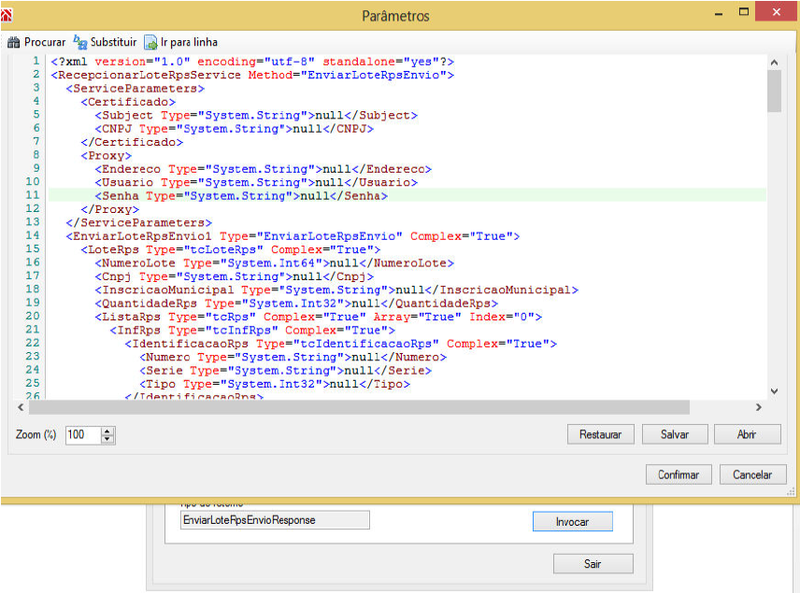Image resolution: width=800 pixels, height=593 pixels.
Task: Click Sair in the background window
Action: coord(593,564)
